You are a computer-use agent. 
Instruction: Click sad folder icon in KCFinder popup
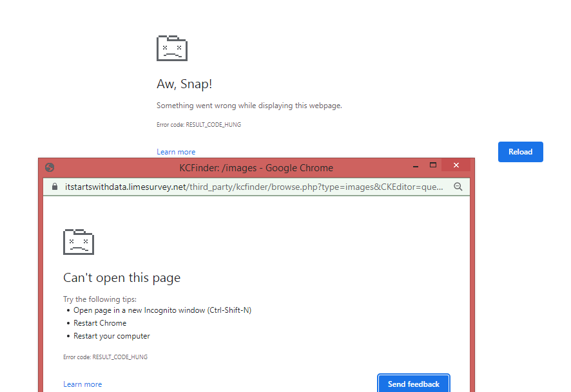[79, 241]
